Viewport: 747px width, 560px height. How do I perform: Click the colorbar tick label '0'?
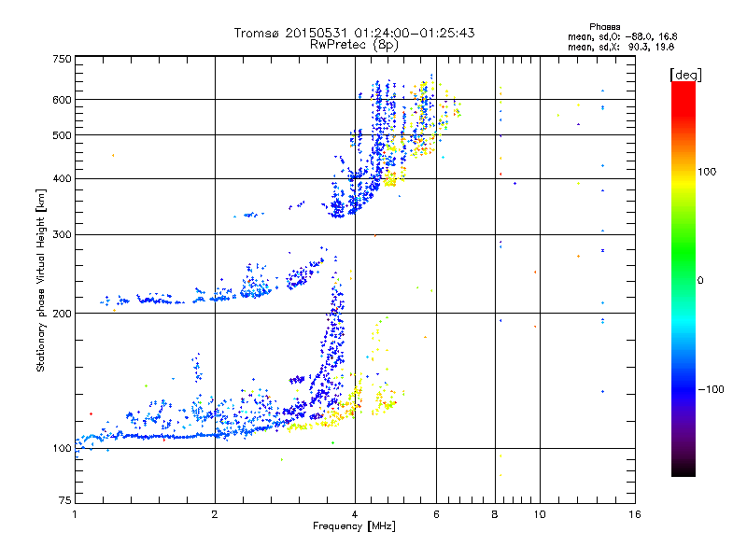coord(700,280)
